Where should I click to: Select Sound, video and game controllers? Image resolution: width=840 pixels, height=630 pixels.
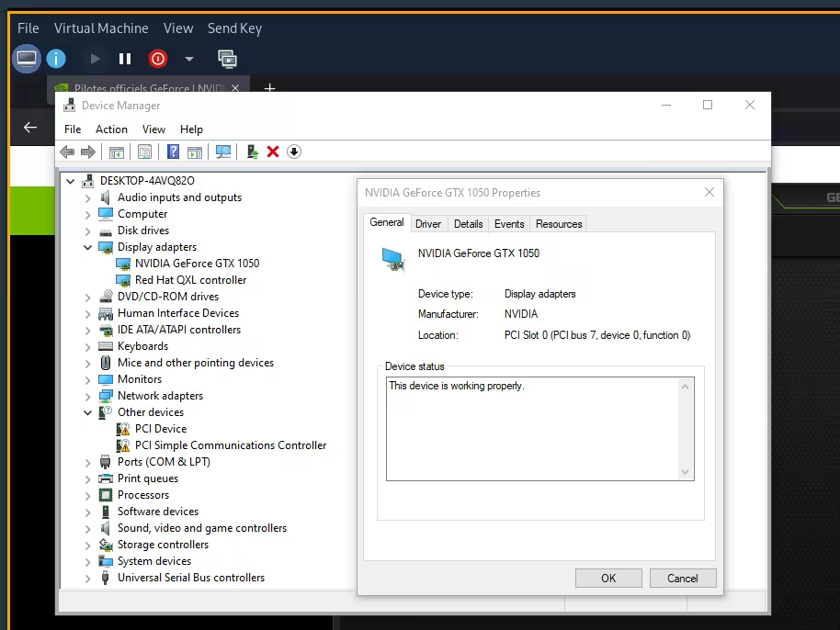coord(202,528)
